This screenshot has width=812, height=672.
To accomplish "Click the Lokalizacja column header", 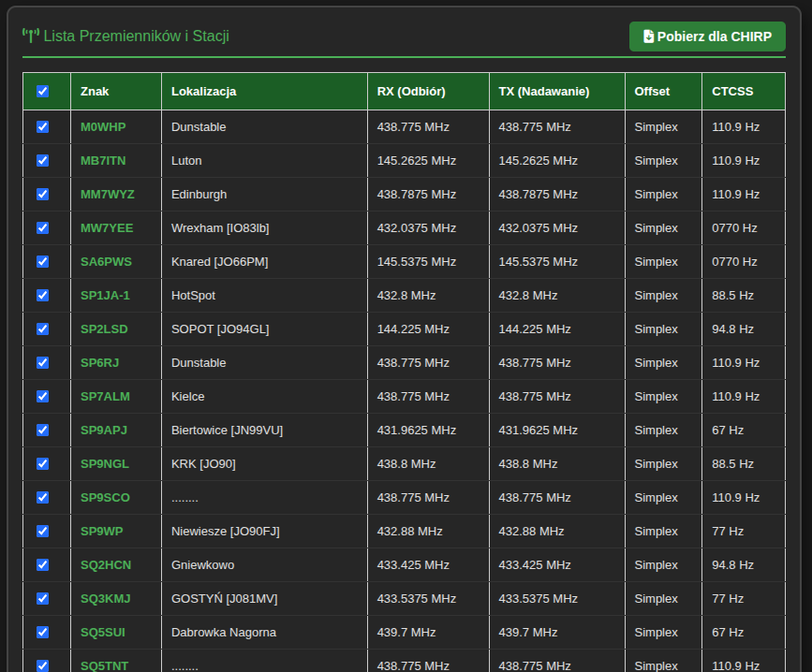I will (203, 91).
